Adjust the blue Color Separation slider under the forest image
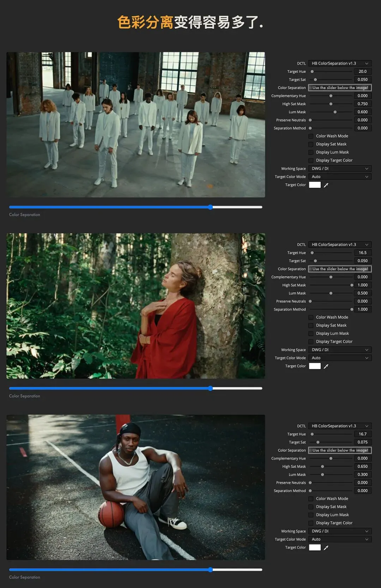 (136, 388)
